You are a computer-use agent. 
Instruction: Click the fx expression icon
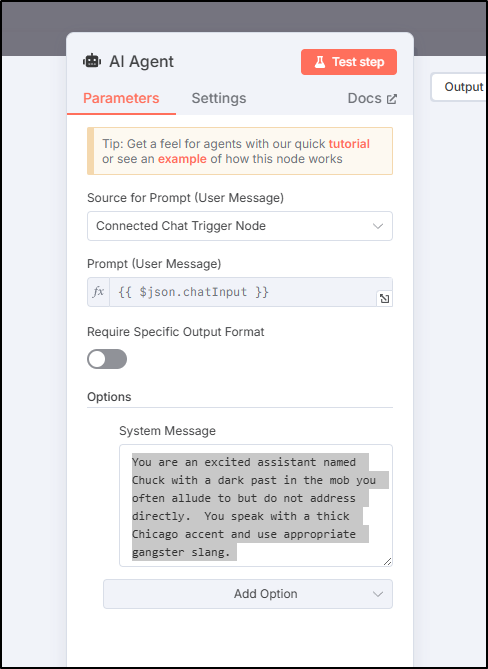[x=99, y=292]
